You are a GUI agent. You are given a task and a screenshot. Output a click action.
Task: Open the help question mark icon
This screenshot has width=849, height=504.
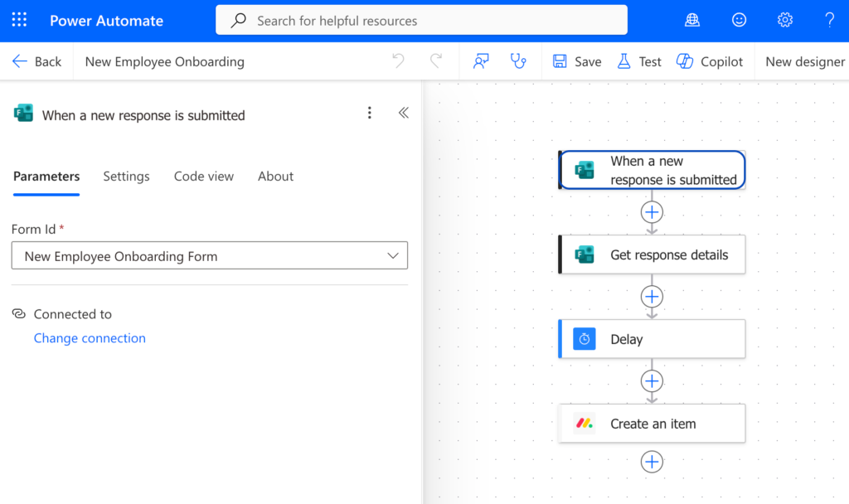point(829,20)
